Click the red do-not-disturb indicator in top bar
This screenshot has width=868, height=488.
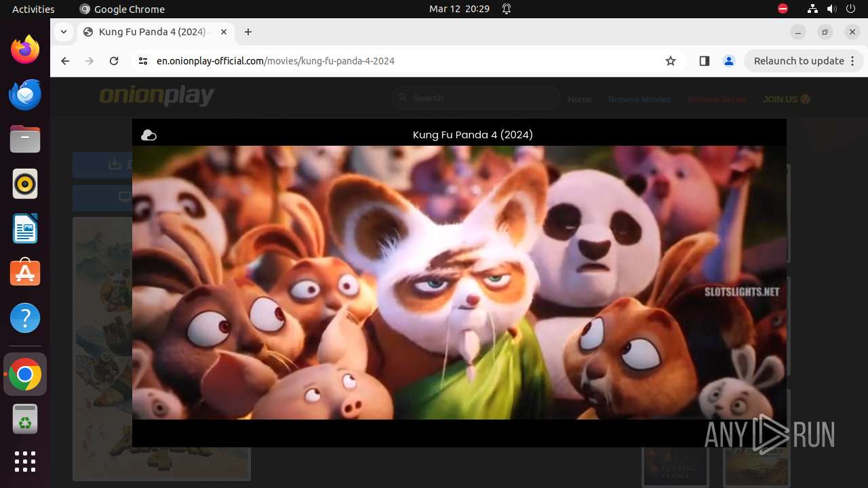[783, 9]
